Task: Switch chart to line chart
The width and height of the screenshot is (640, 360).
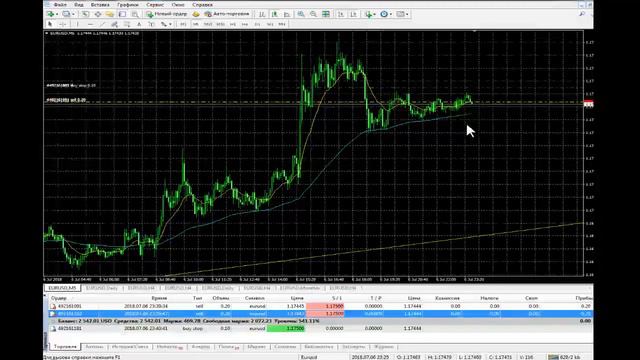Action: (x=287, y=14)
